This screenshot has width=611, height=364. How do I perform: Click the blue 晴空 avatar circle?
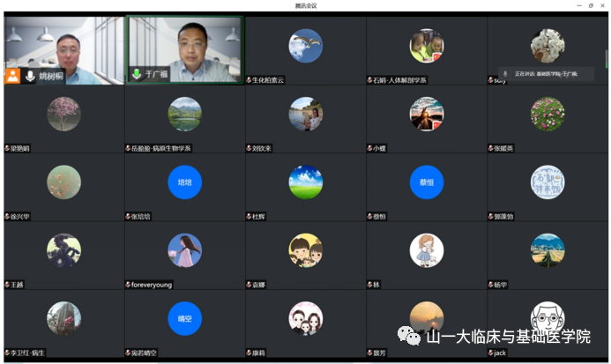[184, 318]
